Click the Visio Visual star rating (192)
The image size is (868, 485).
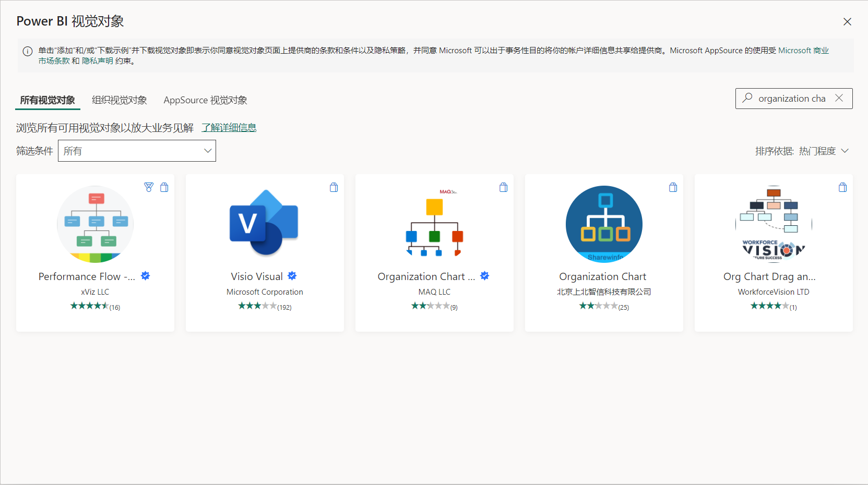[x=265, y=306]
